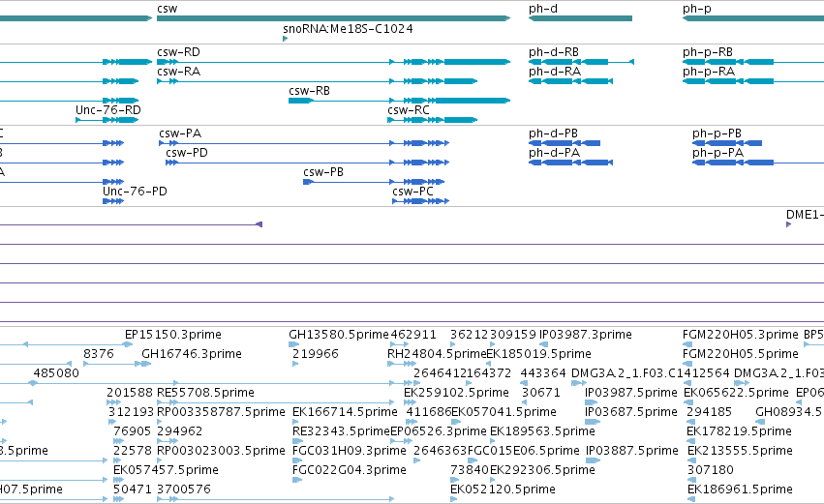Click the EK185019.5prime EST label
This screenshot has height=504, width=824.
[x=538, y=354]
